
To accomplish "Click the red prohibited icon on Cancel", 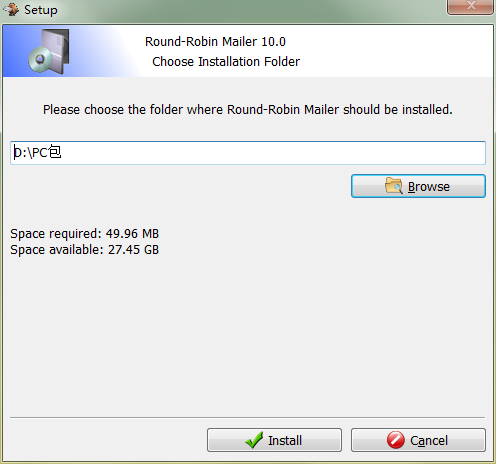I will tap(396, 440).
